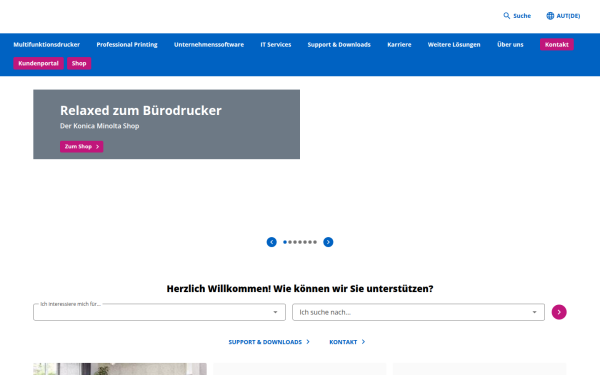Image resolution: width=600 pixels, height=375 pixels.
Task: Open Support & Downloads nav menu
Action: point(339,45)
